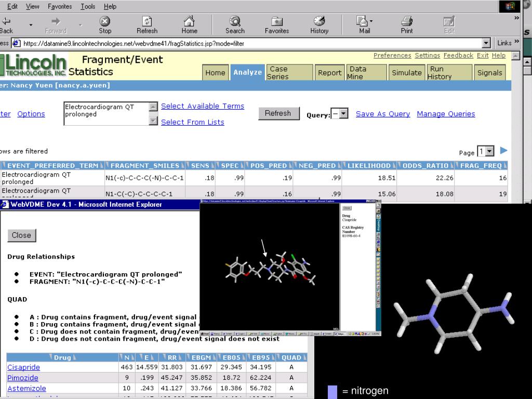Open the View menu
This screenshot has width=532, height=399.
tap(33, 6)
